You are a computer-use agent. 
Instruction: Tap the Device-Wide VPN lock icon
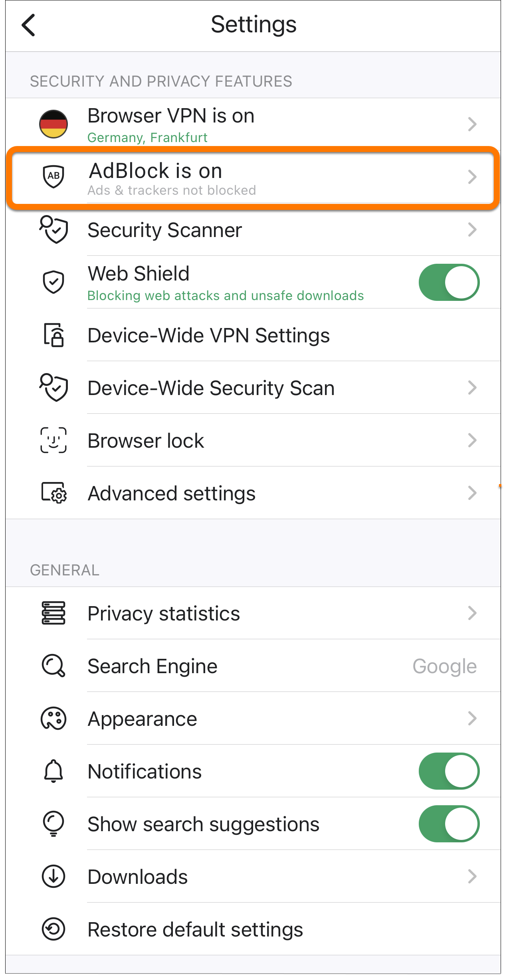[53, 335]
